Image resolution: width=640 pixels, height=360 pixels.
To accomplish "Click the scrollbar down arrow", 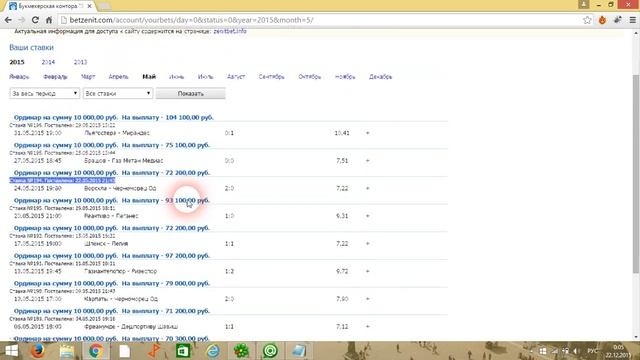I will point(636,337).
